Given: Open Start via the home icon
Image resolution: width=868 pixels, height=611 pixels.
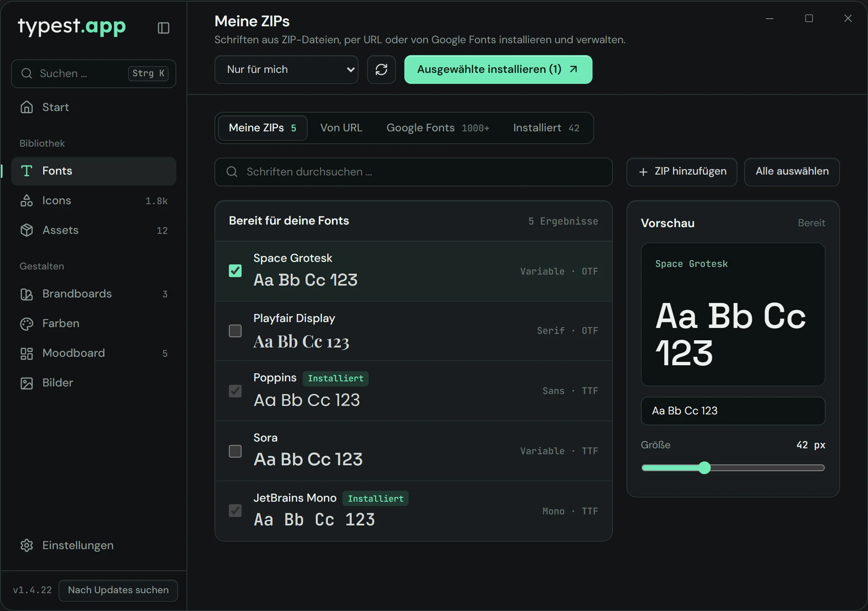Looking at the screenshot, I should point(27,107).
